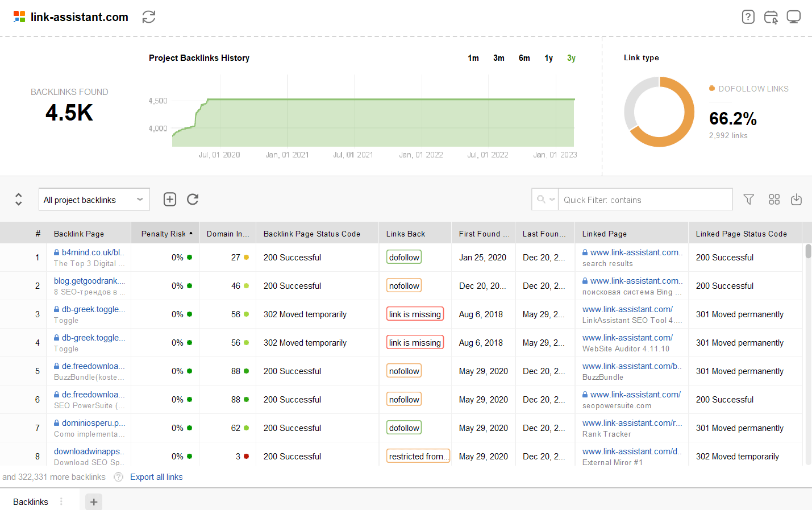Click the table vertical scrollbar
The image size is (812, 510).
point(808,251)
